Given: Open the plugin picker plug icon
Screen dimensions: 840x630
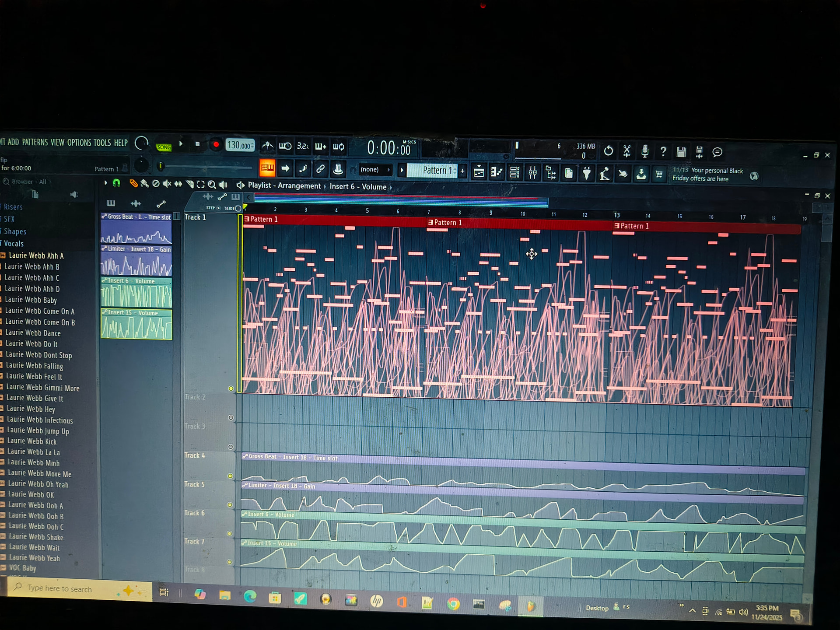Looking at the screenshot, I should 587,173.
